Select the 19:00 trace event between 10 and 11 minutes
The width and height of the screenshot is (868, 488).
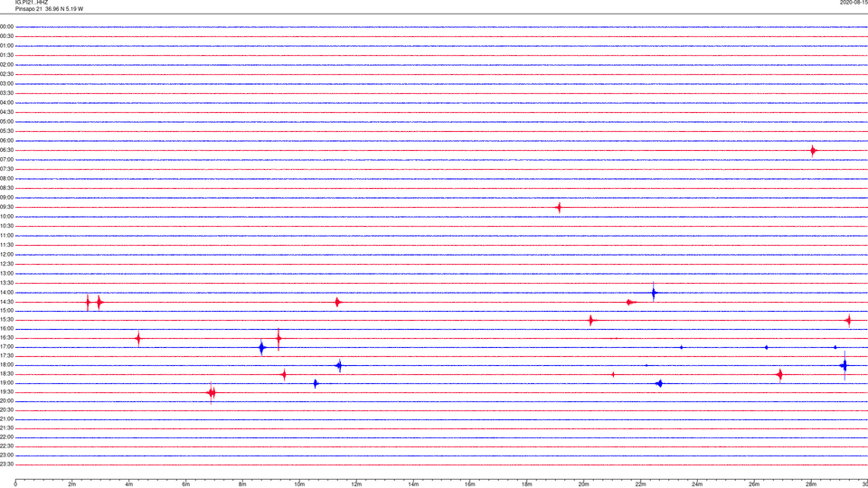(316, 383)
